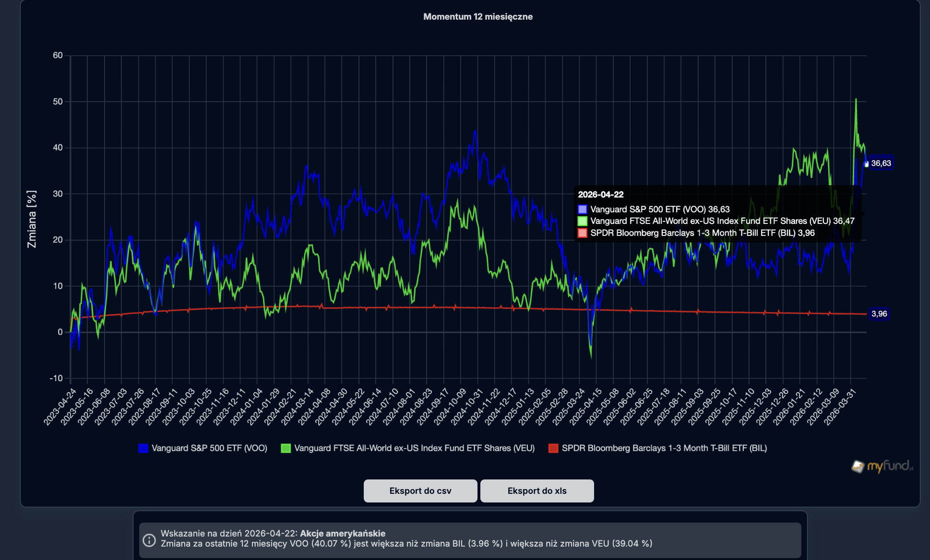Click the y-axis label 40
Screen dimensions: 930x560
(58, 148)
